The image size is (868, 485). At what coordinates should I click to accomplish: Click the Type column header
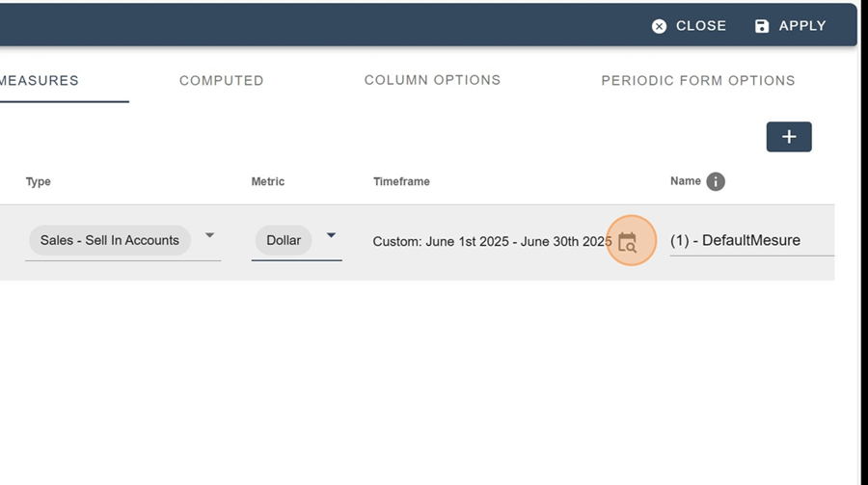[39, 181]
